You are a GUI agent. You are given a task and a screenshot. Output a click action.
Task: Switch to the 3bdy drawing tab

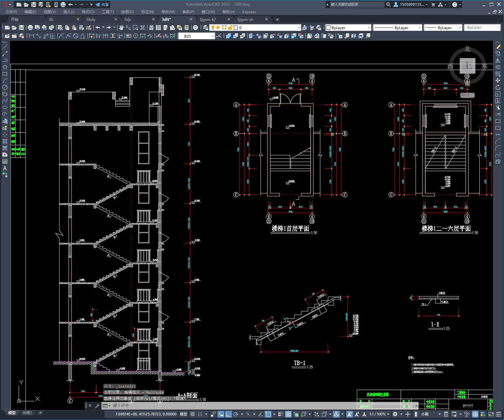tap(91, 19)
